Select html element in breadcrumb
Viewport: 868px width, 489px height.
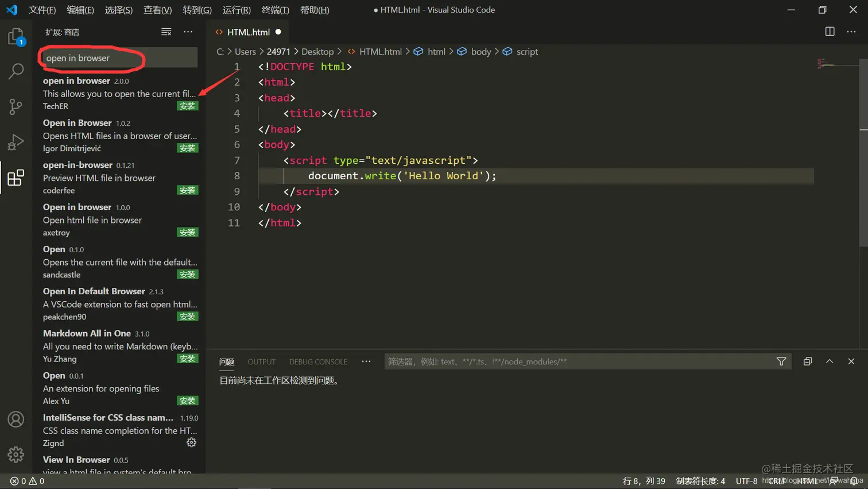click(436, 52)
